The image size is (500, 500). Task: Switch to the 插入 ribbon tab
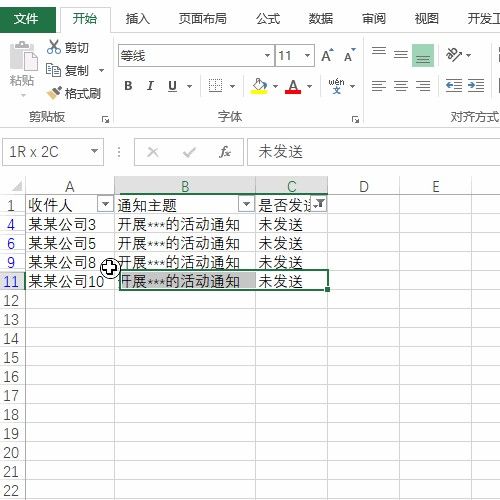coord(138,19)
